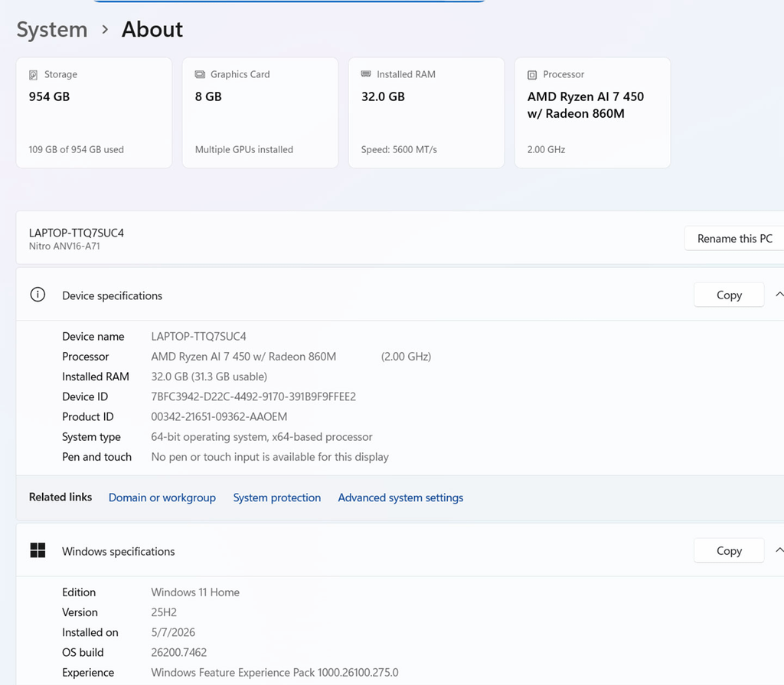This screenshot has height=685, width=784.
Task: Open the Graphics Card 8 GB card
Action: click(x=260, y=113)
